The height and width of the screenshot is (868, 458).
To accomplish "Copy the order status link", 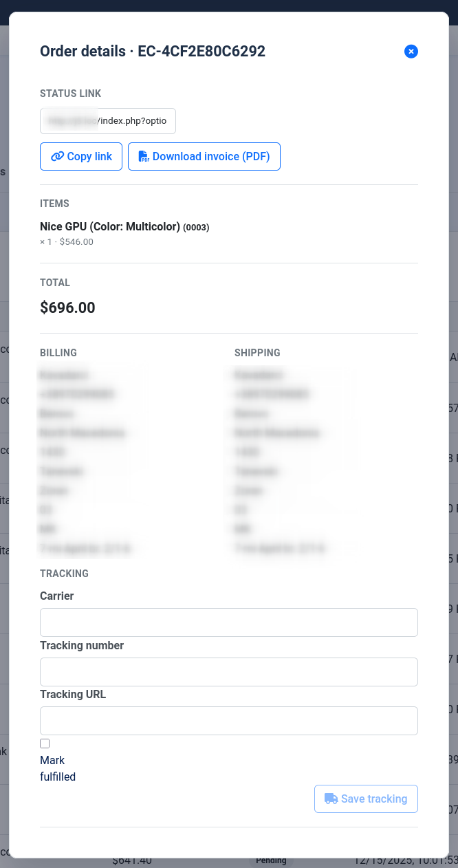I will point(80,156).
